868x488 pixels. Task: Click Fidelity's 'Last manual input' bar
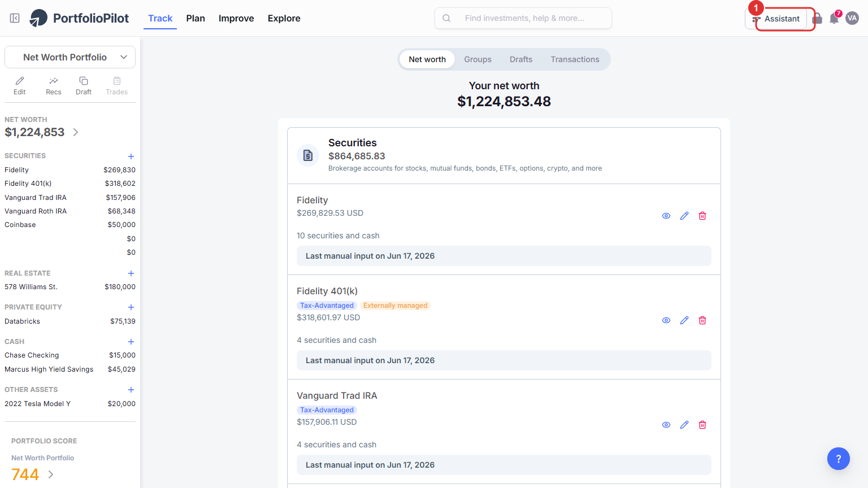(504, 256)
